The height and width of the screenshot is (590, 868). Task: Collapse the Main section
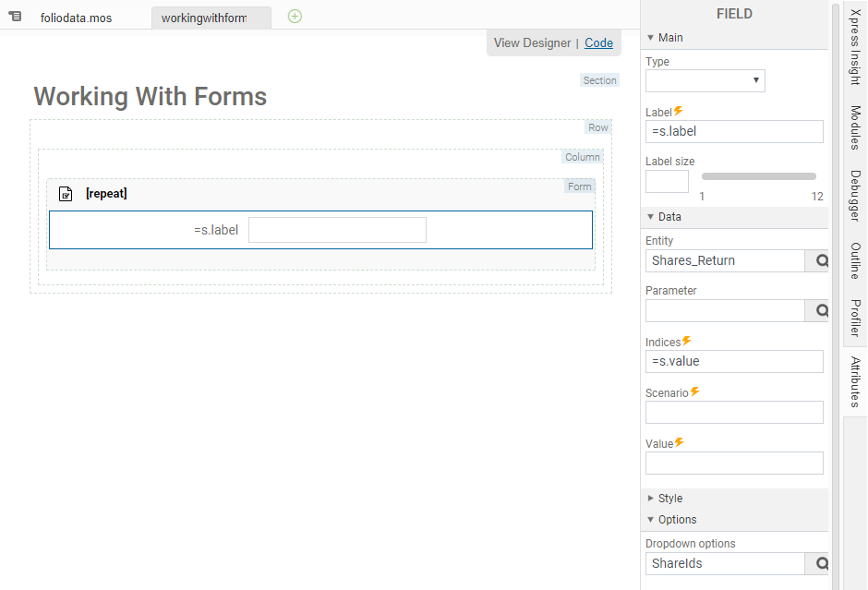pos(651,38)
